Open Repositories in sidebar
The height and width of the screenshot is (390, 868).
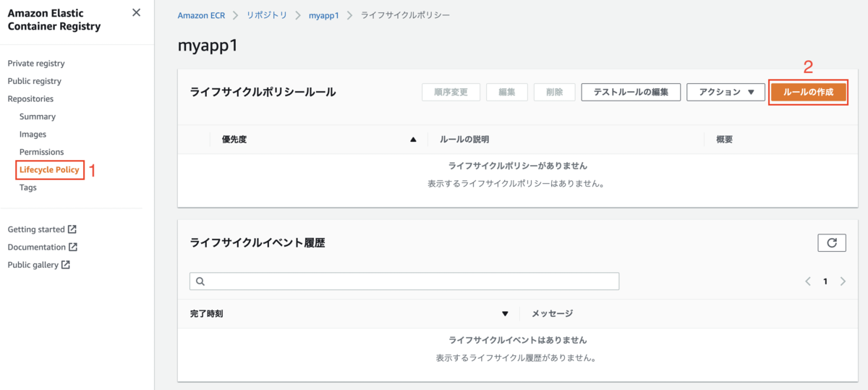[30, 99]
